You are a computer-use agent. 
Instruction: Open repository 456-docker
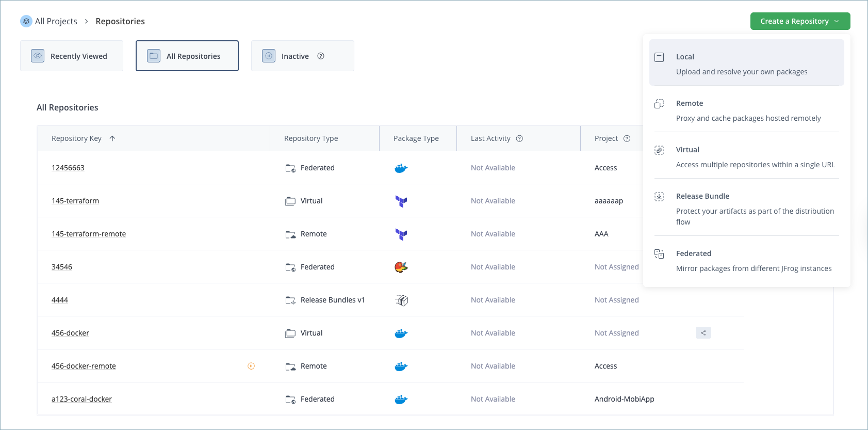[x=70, y=333]
